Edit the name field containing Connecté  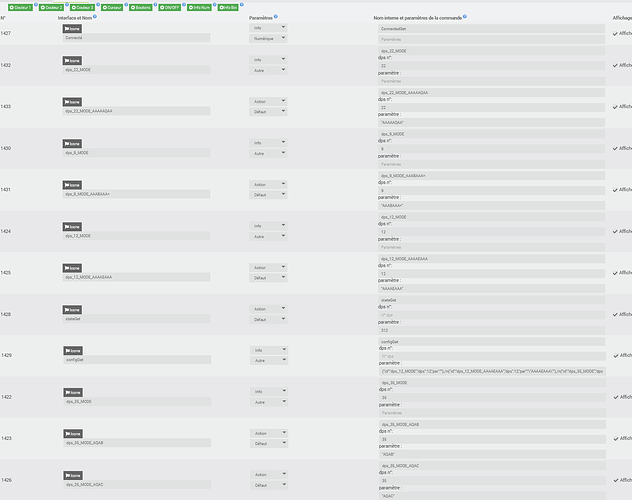pos(136,38)
